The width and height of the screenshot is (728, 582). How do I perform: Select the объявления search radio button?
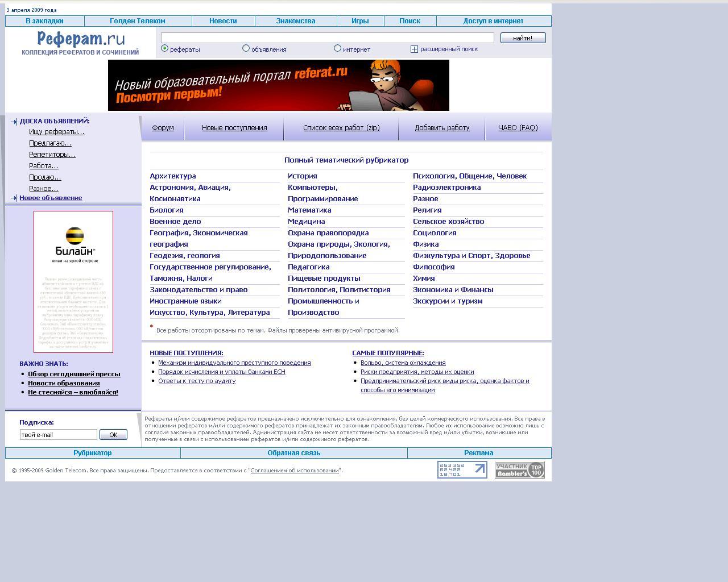pos(246,48)
